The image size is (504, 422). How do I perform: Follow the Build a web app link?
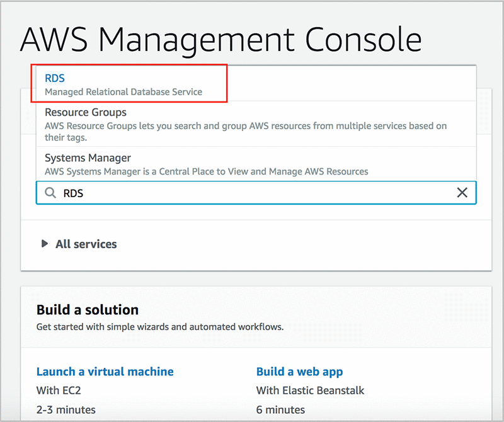(x=299, y=372)
